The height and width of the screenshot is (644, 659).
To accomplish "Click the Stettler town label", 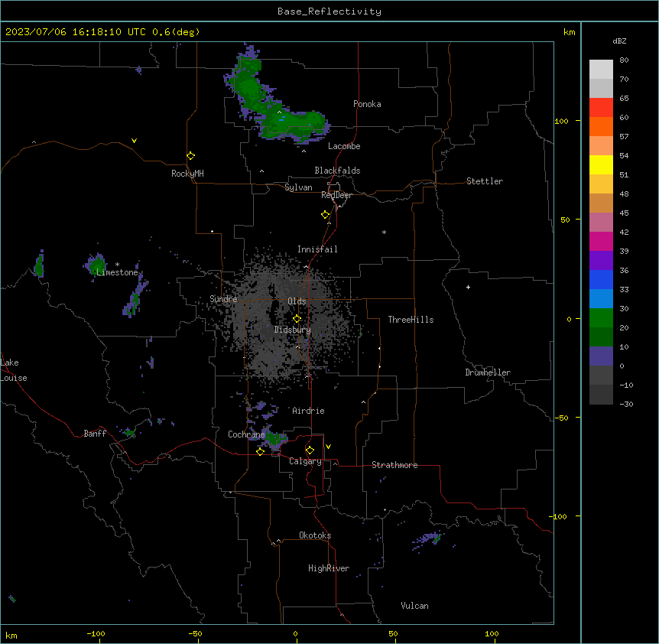I will [485, 181].
